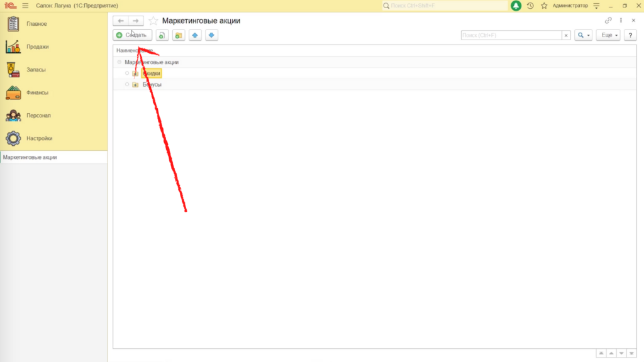Image resolution: width=644 pixels, height=362 pixels.
Task: Jump to the first list item arrow
Action: (601, 353)
